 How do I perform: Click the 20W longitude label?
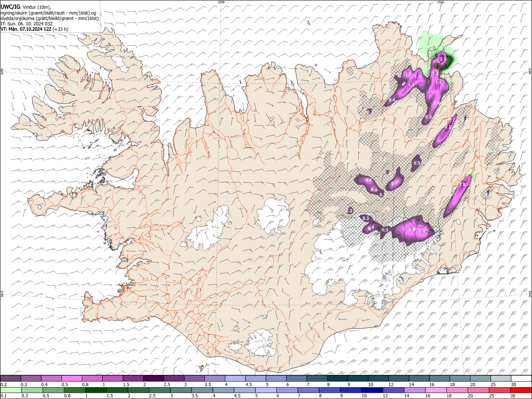(221, 2)
